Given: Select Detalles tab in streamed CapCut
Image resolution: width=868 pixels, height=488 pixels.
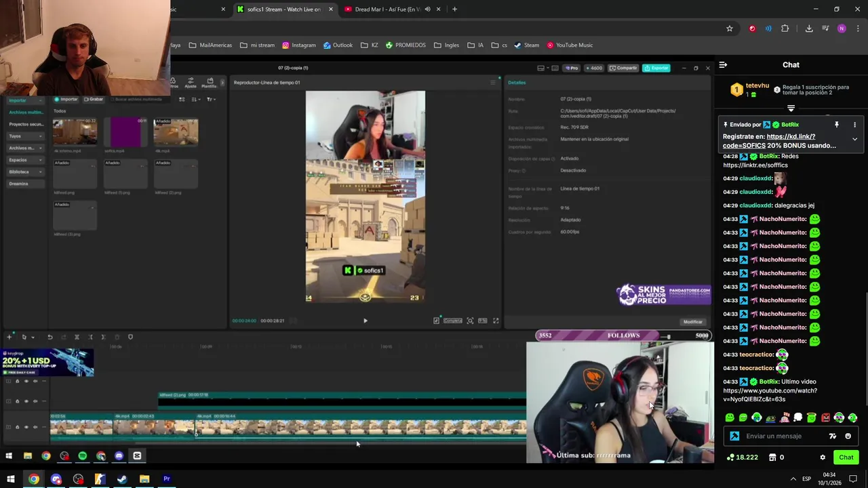Looking at the screenshot, I should point(517,83).
